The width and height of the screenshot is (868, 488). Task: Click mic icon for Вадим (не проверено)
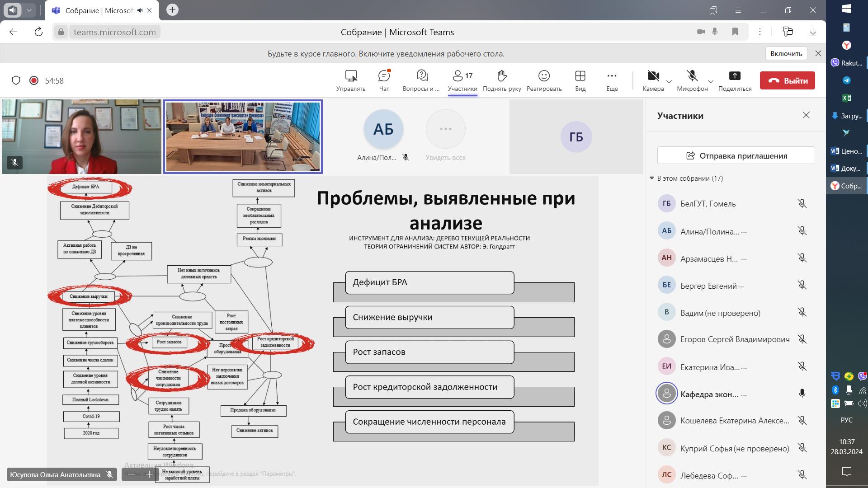802,312
